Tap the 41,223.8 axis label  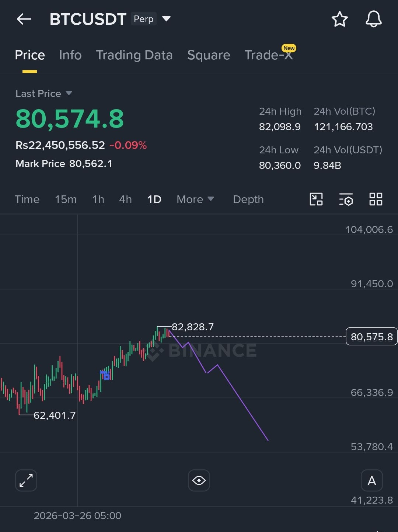coord(372,500)
